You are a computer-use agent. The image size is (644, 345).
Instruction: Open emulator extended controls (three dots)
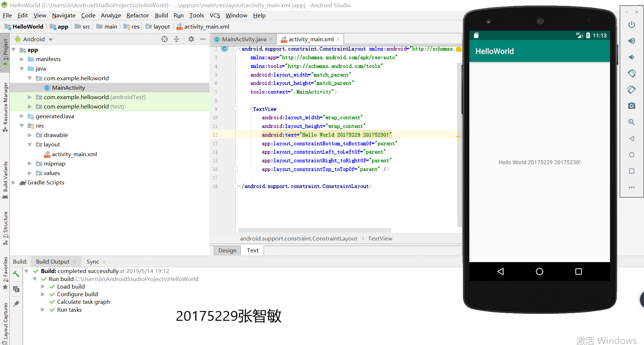point(632,187)
